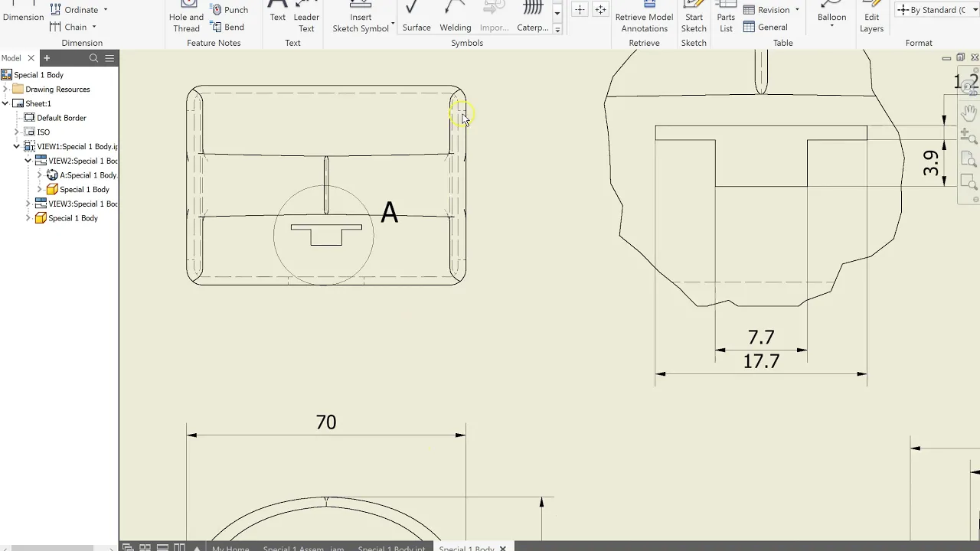
Task: Select the Surface texture symbol
Action: [x=416, y=17]
